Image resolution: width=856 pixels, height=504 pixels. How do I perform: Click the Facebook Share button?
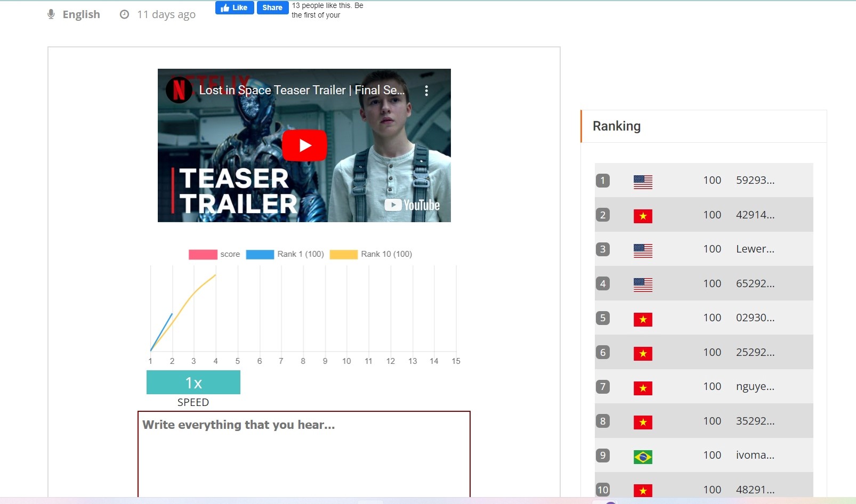272,7
